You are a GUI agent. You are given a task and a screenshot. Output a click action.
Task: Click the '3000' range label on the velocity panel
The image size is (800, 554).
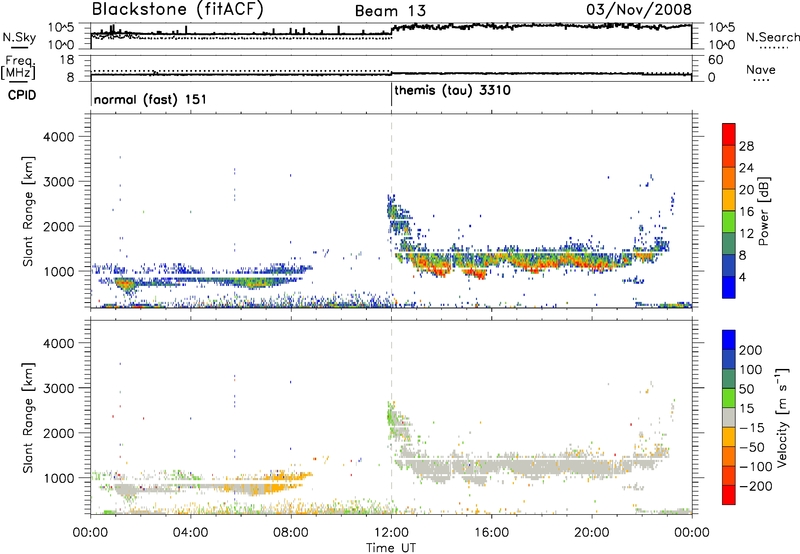[59, 388]
